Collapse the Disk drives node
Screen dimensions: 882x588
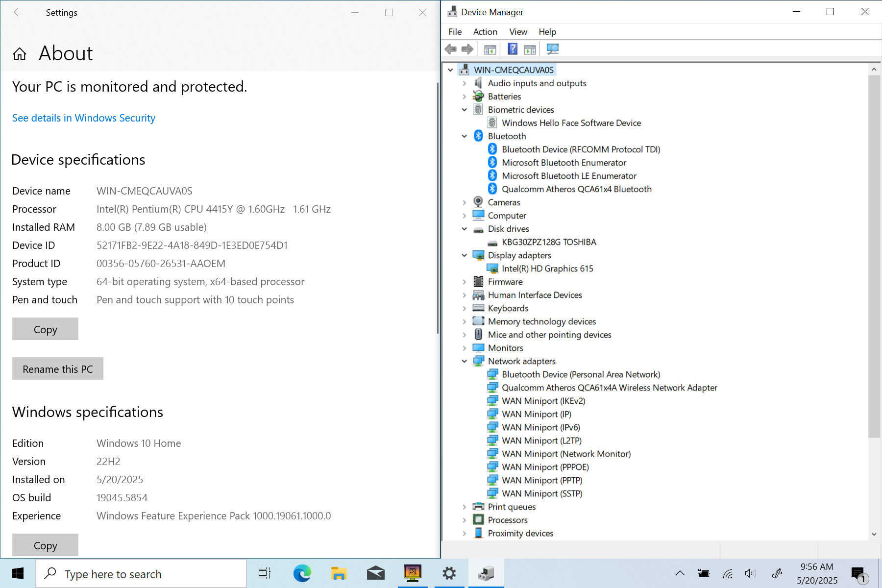[x=465, y=229]
